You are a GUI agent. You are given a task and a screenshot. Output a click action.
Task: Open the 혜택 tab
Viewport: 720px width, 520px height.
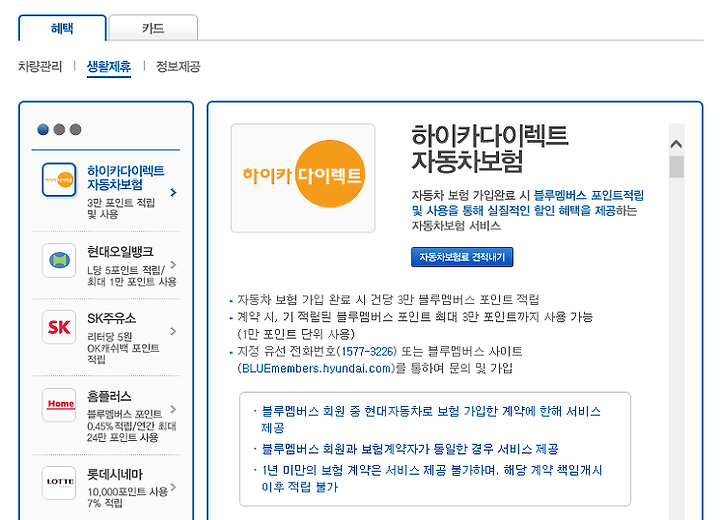pos(62,28)
